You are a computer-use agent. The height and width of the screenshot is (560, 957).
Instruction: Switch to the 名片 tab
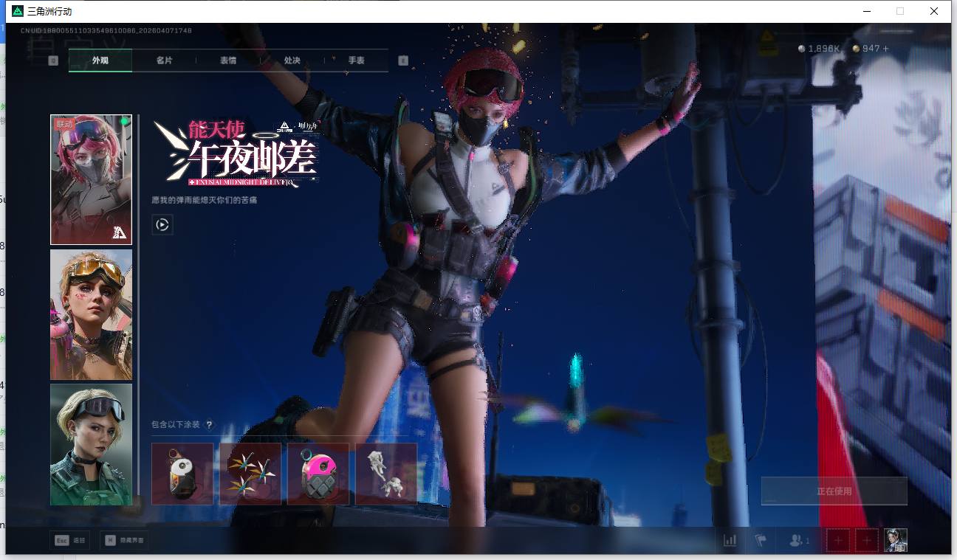click(164, 61)
